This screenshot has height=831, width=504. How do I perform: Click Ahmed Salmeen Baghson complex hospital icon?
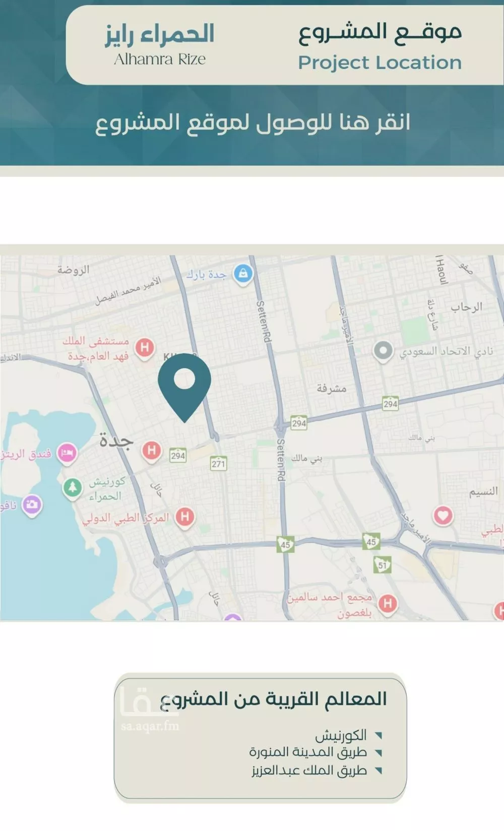(388, 603)
